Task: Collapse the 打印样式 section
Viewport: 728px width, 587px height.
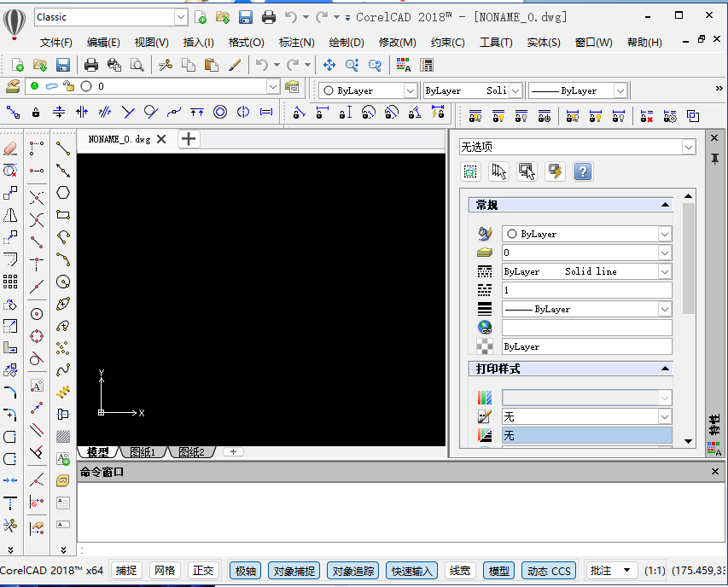Action: [665, 369]
